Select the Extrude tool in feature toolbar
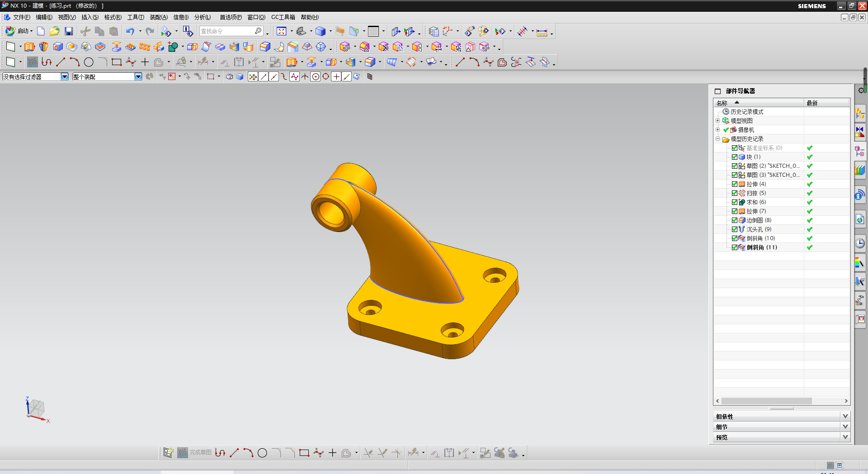The image size is (868, 474). 29,47
